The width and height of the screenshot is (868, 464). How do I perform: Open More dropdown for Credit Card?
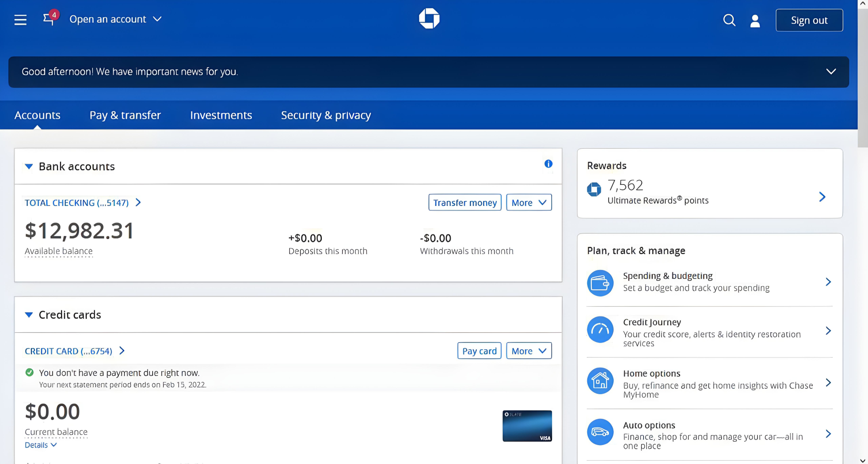529,351
